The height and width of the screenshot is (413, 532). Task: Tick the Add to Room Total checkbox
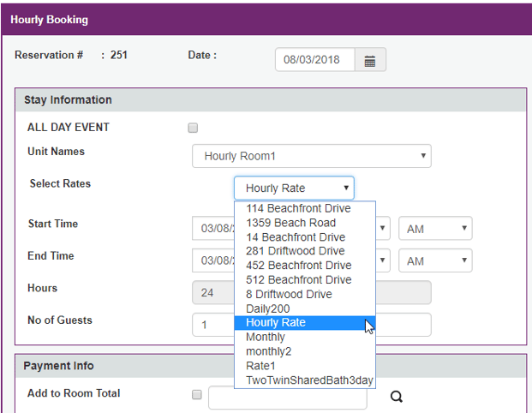click(196, 395)
